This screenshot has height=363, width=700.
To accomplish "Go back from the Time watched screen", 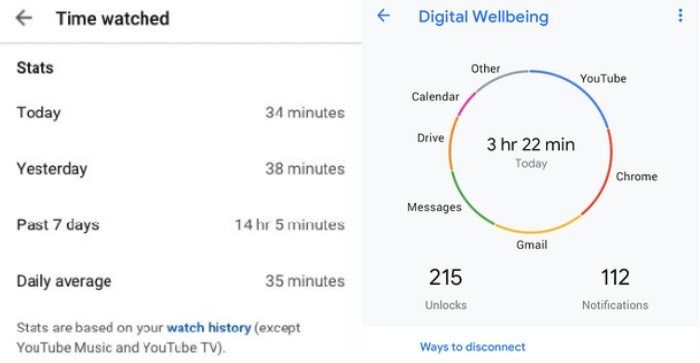I will click(24, 18).
